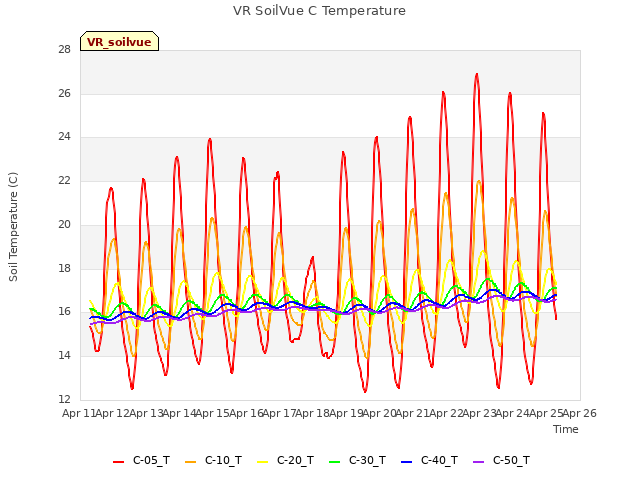The height and width of the screenshot is (480, 640).
Task: Click the Apr 26 x-axis tick label
Action: click(580, 413)
